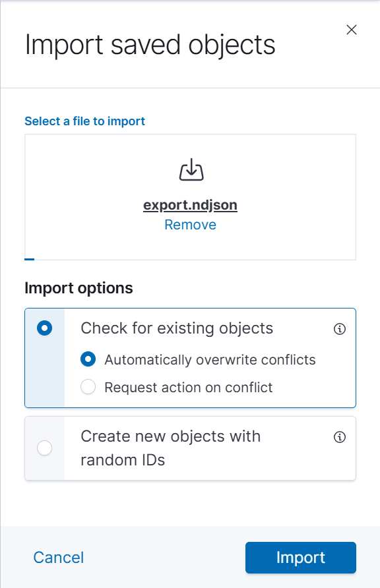
Task: Click the Import saved objects title
Action: [150, 45]
